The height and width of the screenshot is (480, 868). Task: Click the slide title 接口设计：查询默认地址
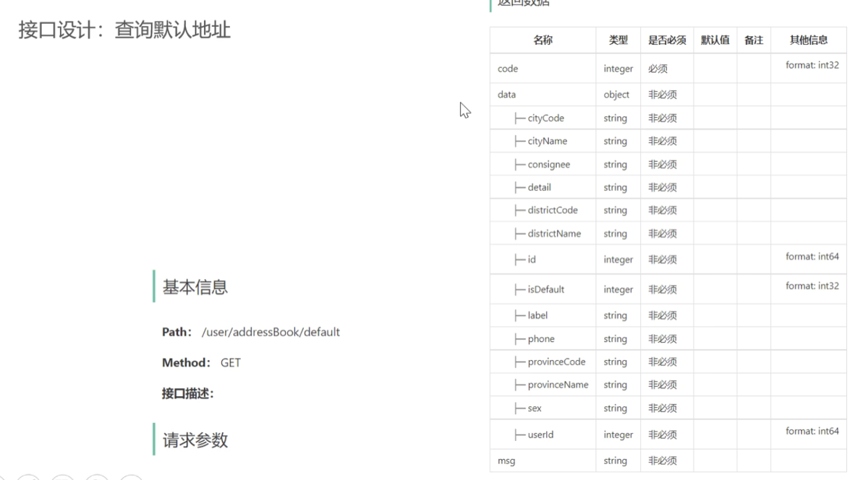pos(124,30)
